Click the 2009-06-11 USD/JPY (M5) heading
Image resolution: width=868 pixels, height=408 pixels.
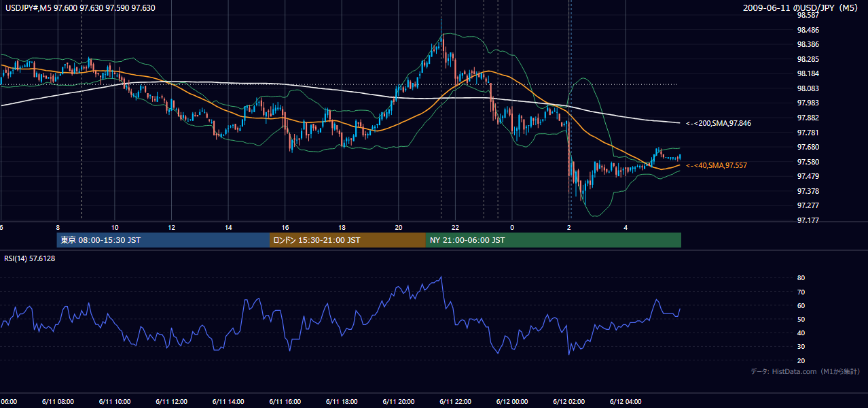(801, 8)
